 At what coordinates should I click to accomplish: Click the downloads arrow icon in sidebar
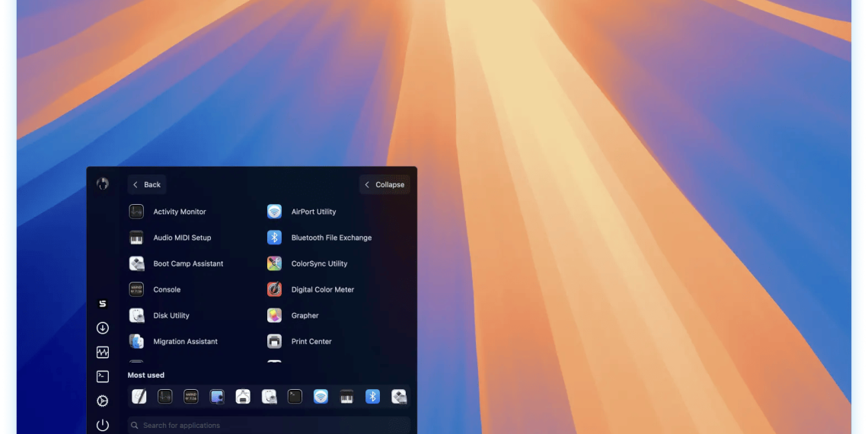[103, 328]
